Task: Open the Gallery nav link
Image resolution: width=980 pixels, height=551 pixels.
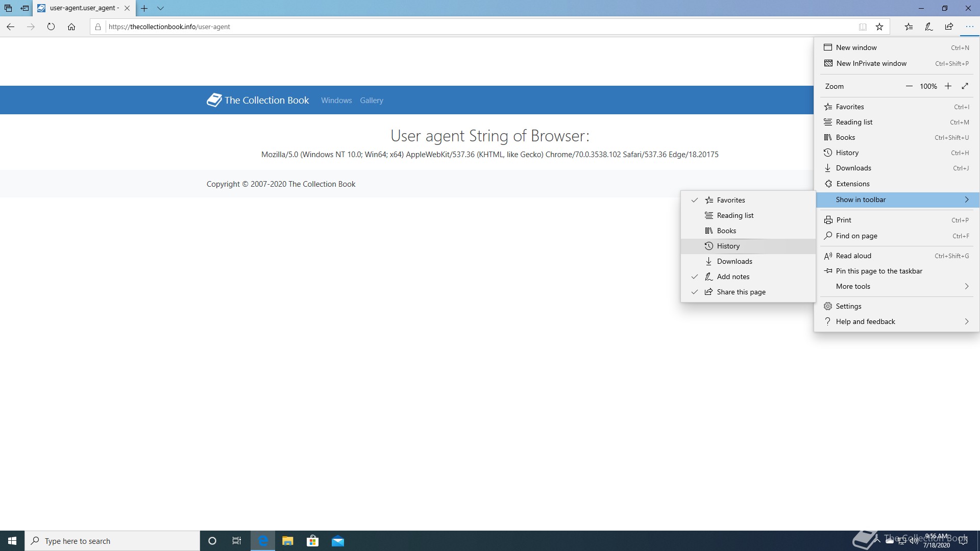Action: click(x=371, y=101)
